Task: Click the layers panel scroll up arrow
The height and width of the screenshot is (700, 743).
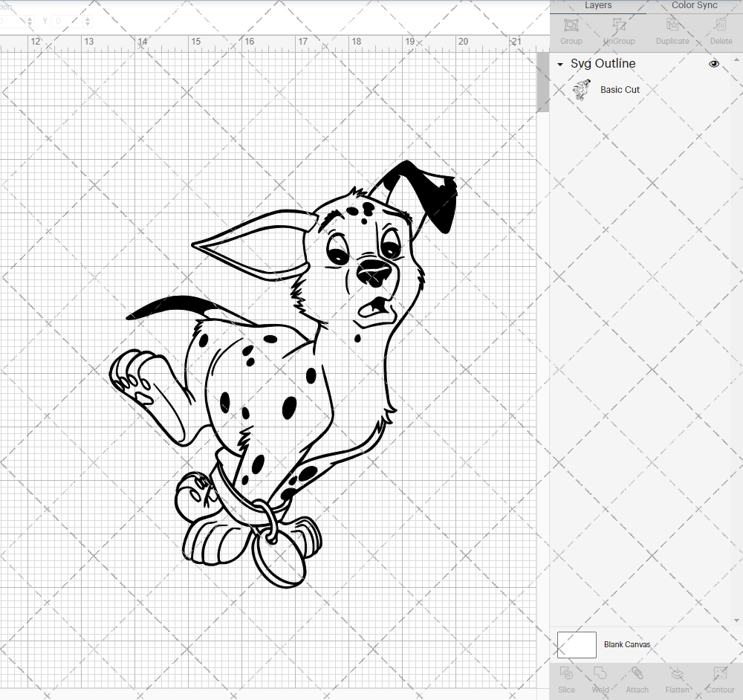Action: (x=736, y=60)
